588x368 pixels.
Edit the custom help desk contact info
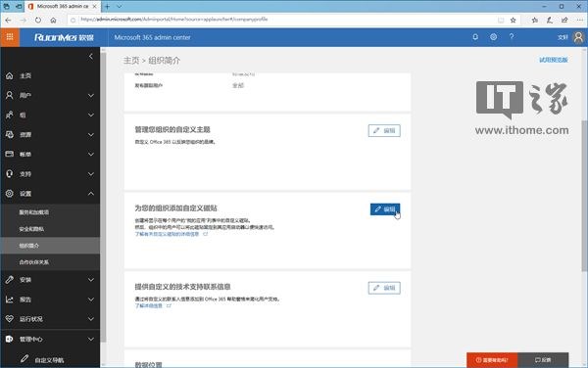click(x=384, y=288)
